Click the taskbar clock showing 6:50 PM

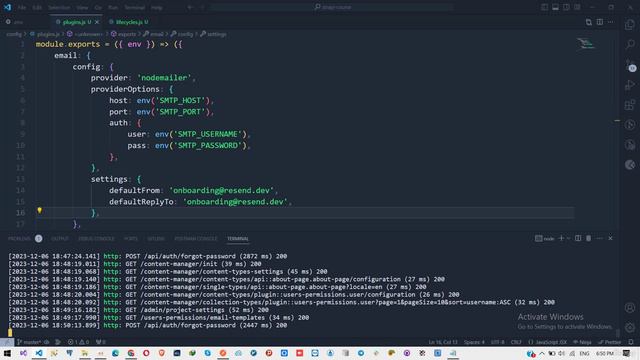604,353
